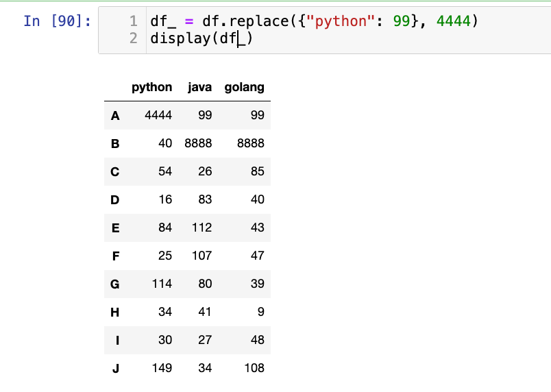
Task: Select the golang column header
Action: (x=244, y=87)
